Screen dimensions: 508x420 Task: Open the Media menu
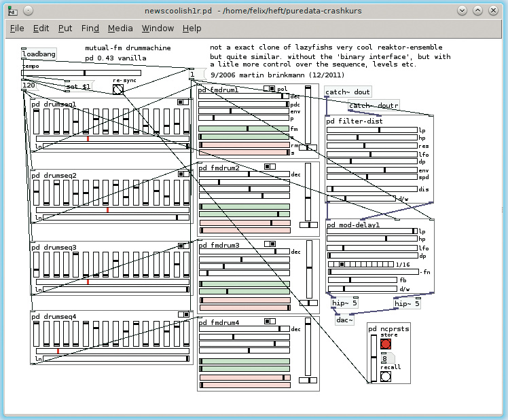[x=120, y=28]
